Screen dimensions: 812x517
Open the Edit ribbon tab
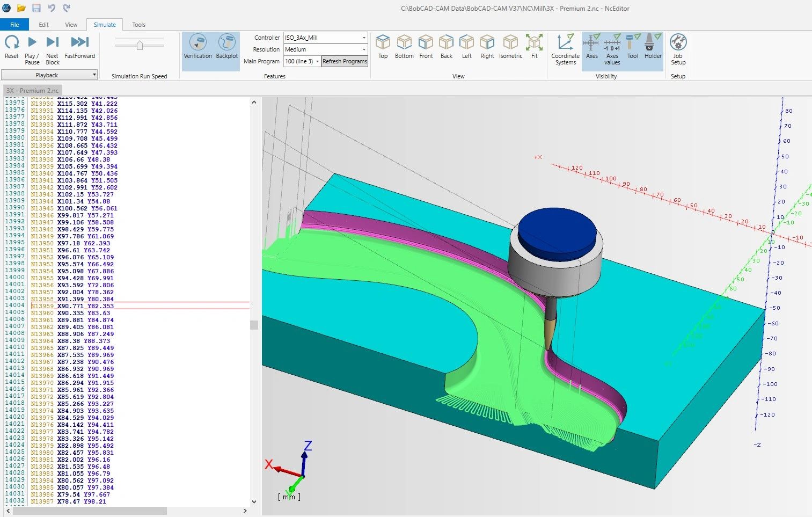[43, 25]
